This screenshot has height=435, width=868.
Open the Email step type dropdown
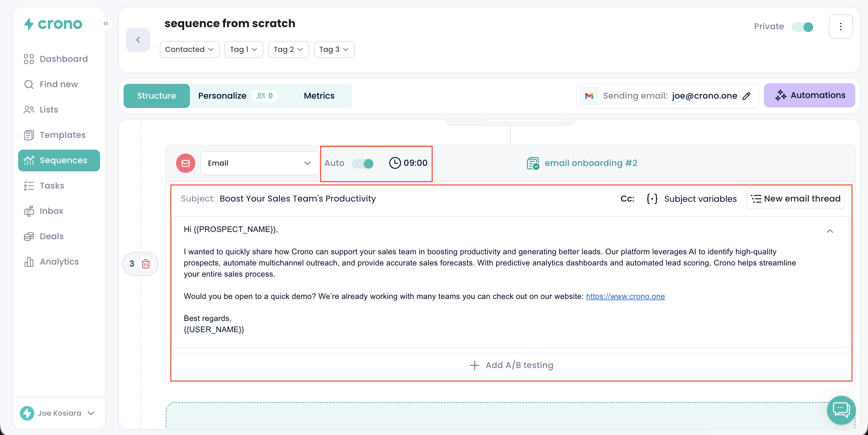(259, 163)
